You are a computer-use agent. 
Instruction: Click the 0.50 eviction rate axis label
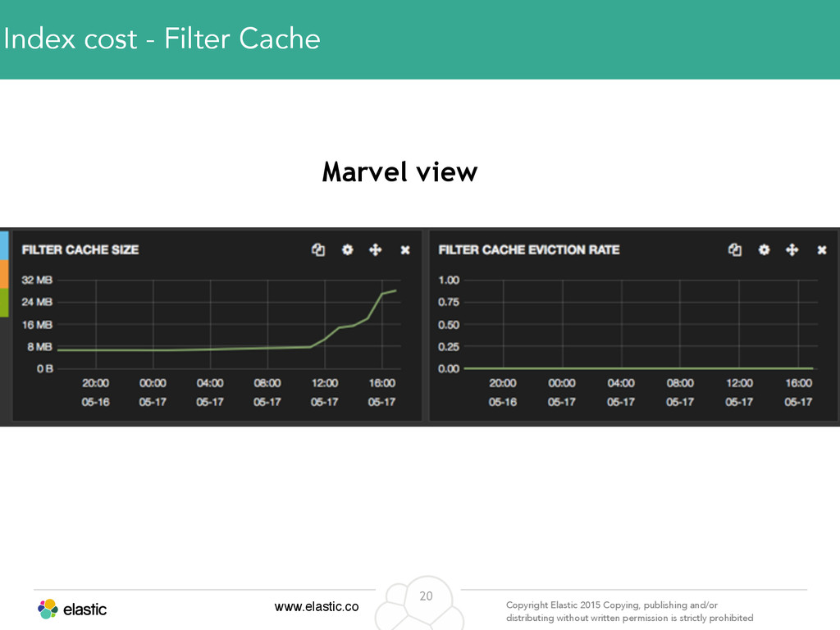click(449, 325)
